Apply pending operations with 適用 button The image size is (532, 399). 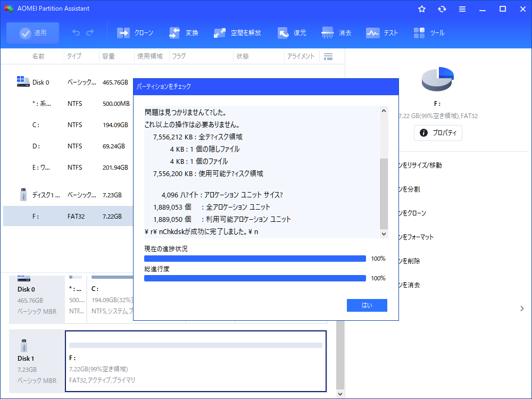[32, 32]
